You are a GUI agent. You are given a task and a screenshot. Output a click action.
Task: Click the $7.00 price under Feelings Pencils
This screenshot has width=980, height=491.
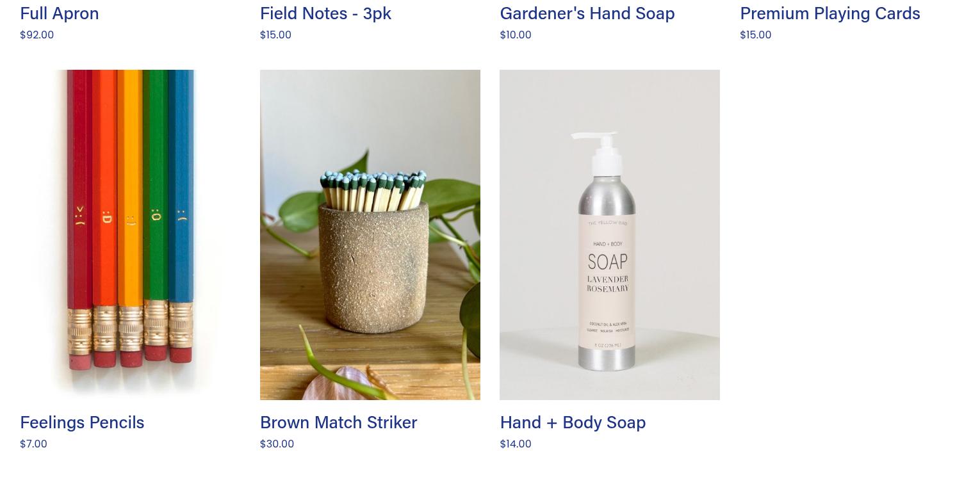coord(33,443)
